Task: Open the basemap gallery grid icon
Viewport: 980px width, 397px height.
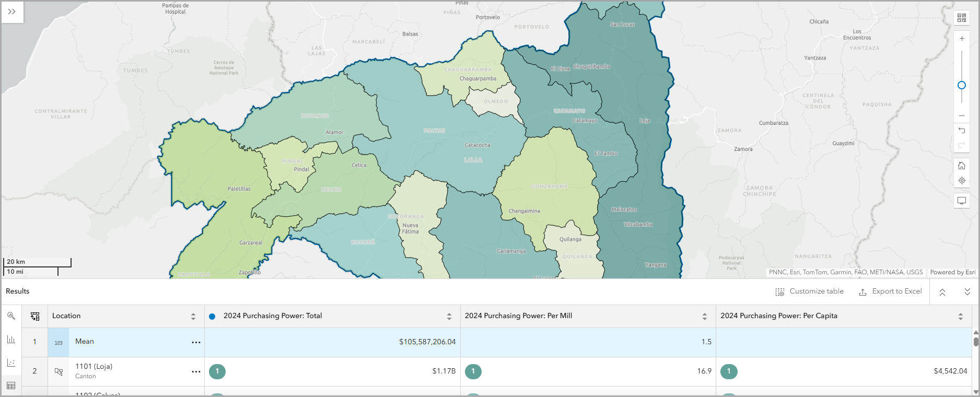Action: (x=962, y=18)
